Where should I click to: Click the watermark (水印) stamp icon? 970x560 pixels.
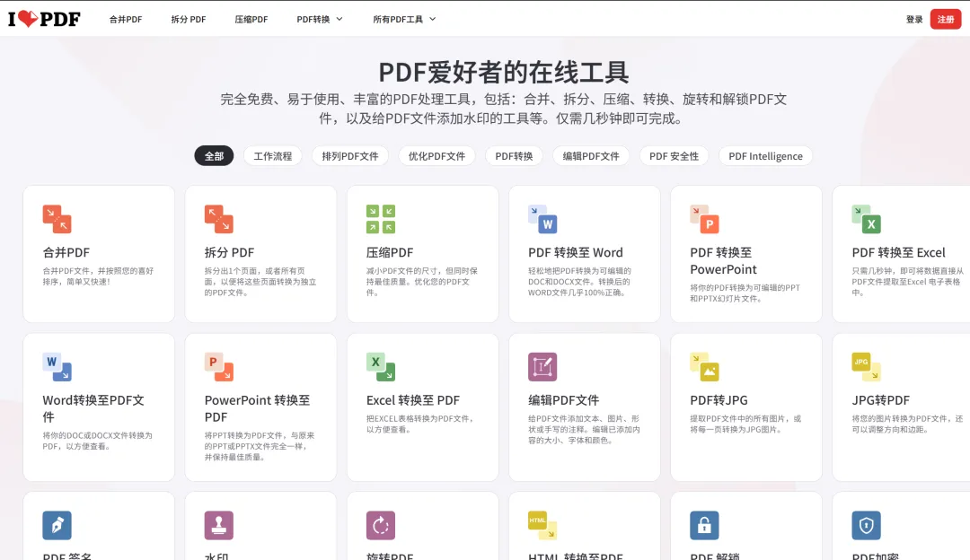click(x=219, y=525)
